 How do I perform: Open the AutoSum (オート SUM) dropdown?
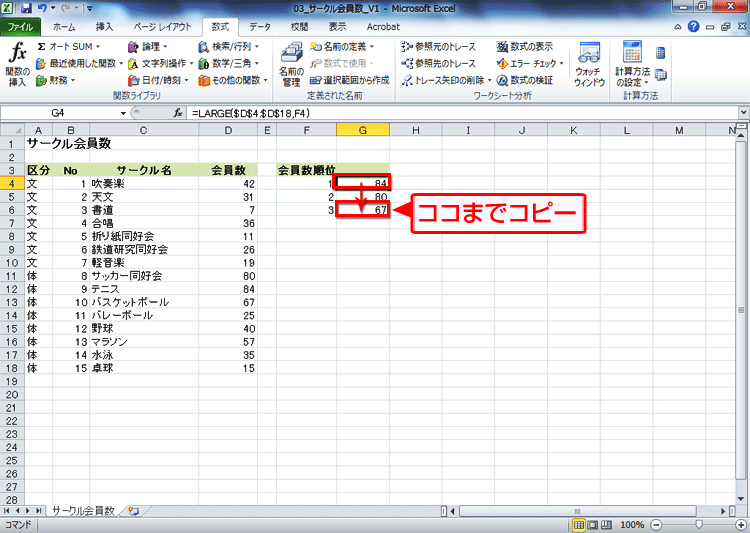(x=68, y=46)
